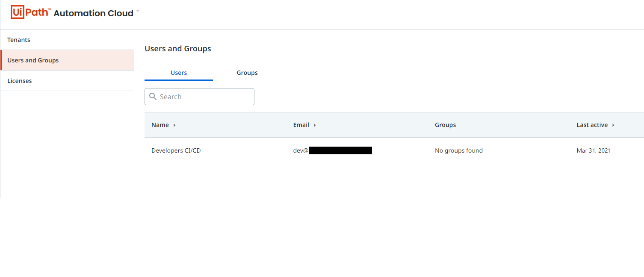Click the Groups column header

[445, 125]
